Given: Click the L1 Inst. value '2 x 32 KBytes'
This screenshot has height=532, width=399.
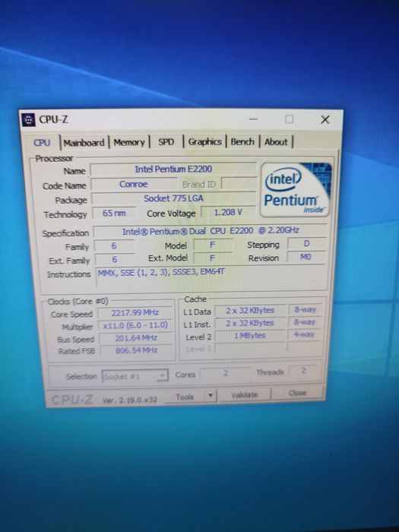Looking at the screenshot, I should 250,323.
